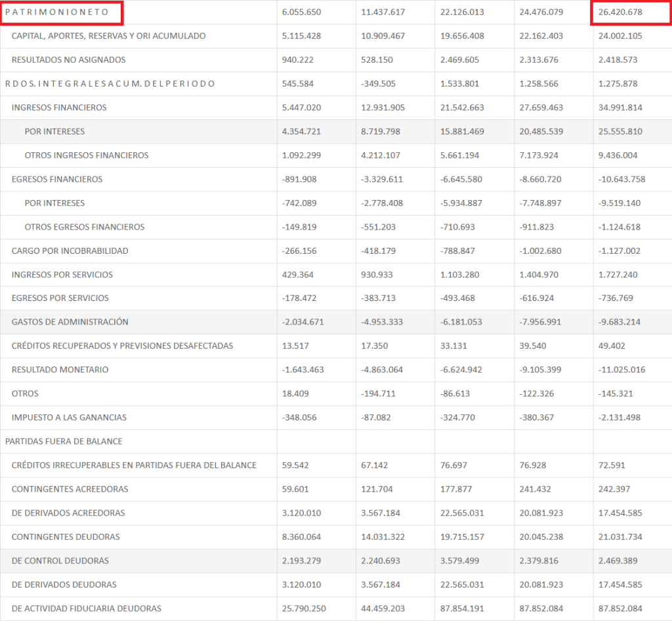The image size is (672, 621).
Task: Click actividad fiduciaria value 44.459.203
Action: tap(383, 609)
